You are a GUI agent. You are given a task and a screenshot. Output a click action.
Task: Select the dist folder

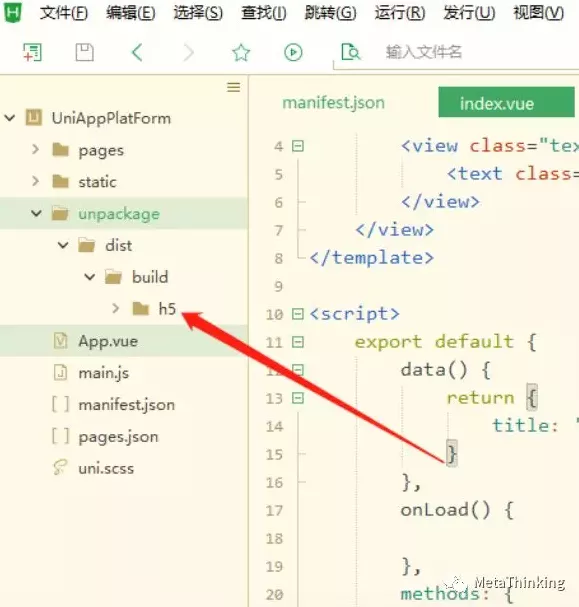pos(118,245)
